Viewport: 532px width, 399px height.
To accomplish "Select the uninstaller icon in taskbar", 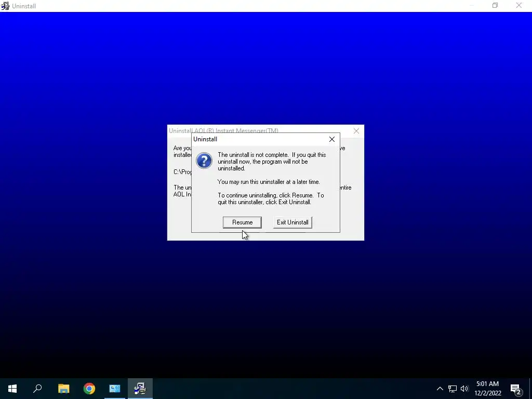I will click(x=140, y=389).
